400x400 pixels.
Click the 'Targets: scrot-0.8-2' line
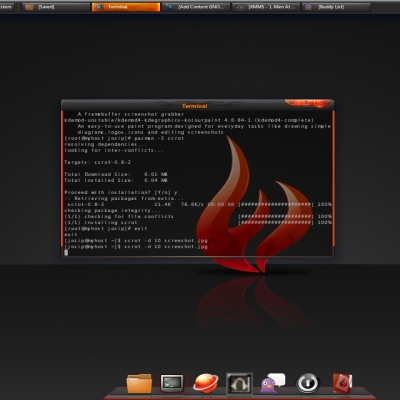tap(97, 162)
